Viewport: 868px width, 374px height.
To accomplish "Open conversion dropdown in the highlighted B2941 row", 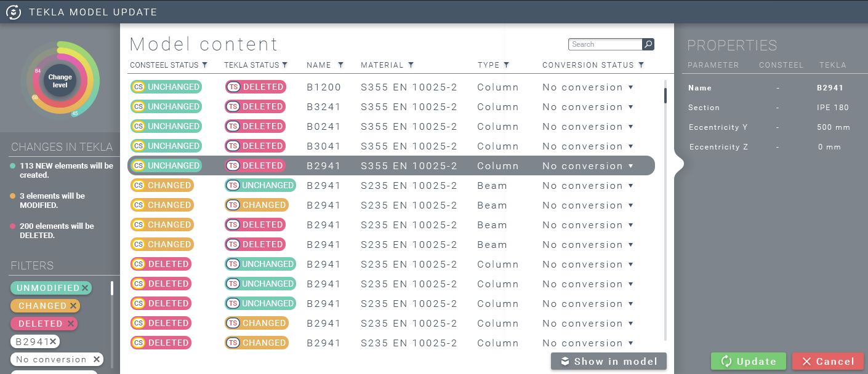I will point(631,166).
